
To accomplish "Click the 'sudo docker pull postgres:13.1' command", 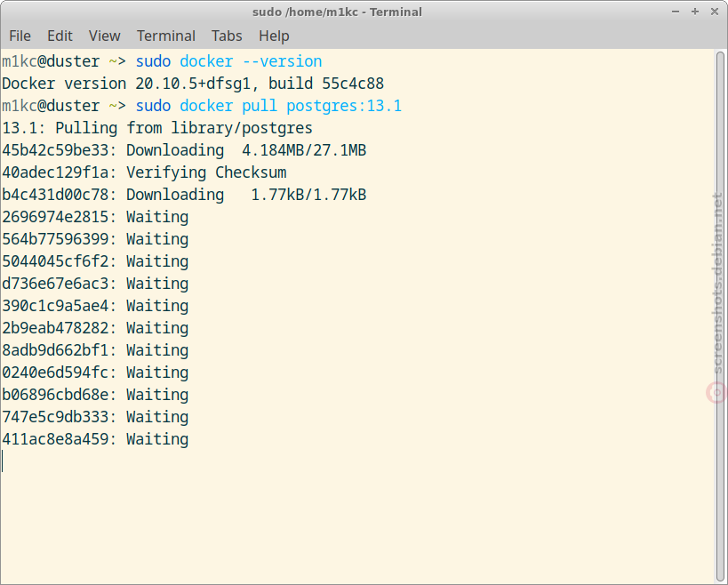I will click(x=268, y=106).
